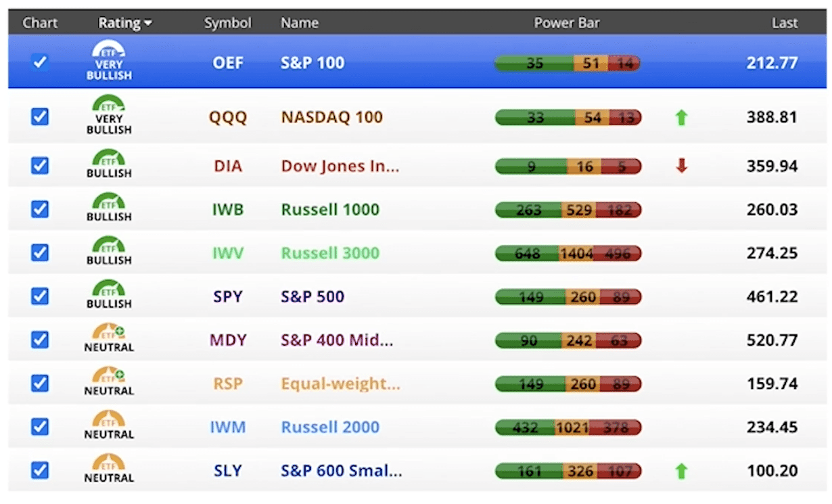Screen dimensions: 832x504
Task: Open the IWV symbol link
Action: [x=227, y=253]
